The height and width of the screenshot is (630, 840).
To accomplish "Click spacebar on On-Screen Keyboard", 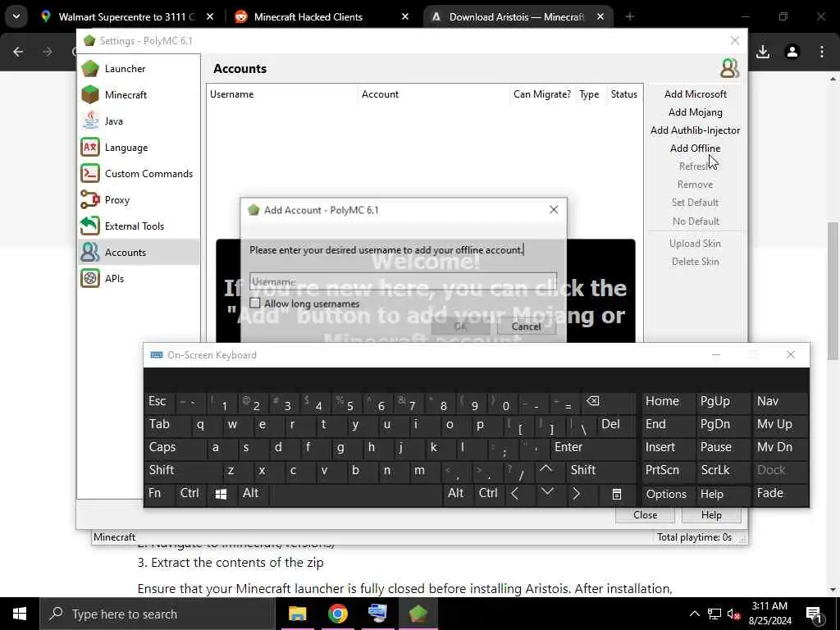I will point(355,493).
